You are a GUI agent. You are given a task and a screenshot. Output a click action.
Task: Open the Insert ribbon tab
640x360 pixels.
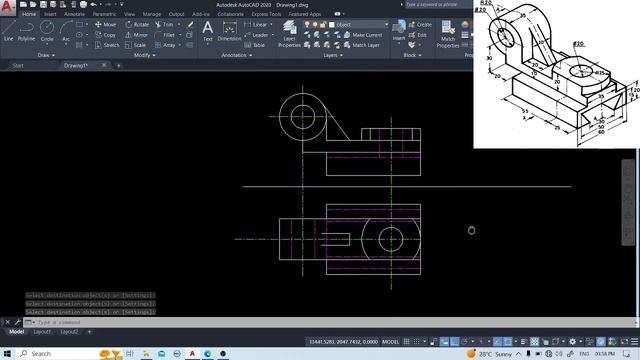[50, 14]
